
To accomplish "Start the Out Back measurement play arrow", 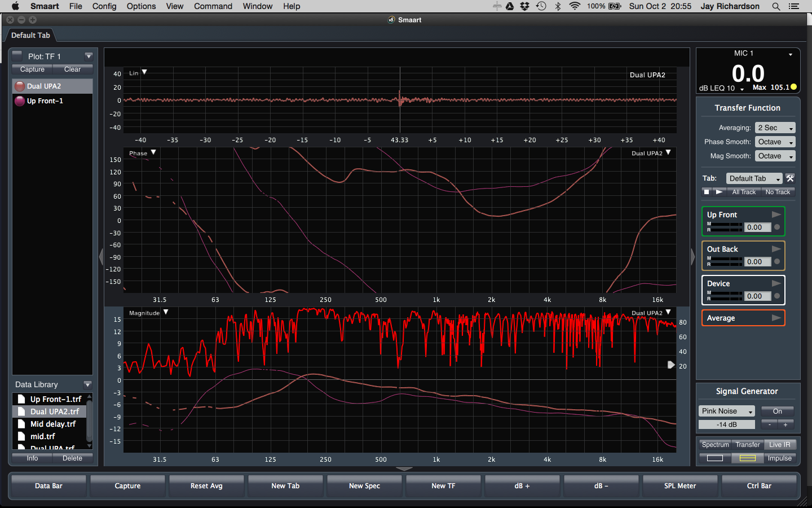I will [776, 249].
